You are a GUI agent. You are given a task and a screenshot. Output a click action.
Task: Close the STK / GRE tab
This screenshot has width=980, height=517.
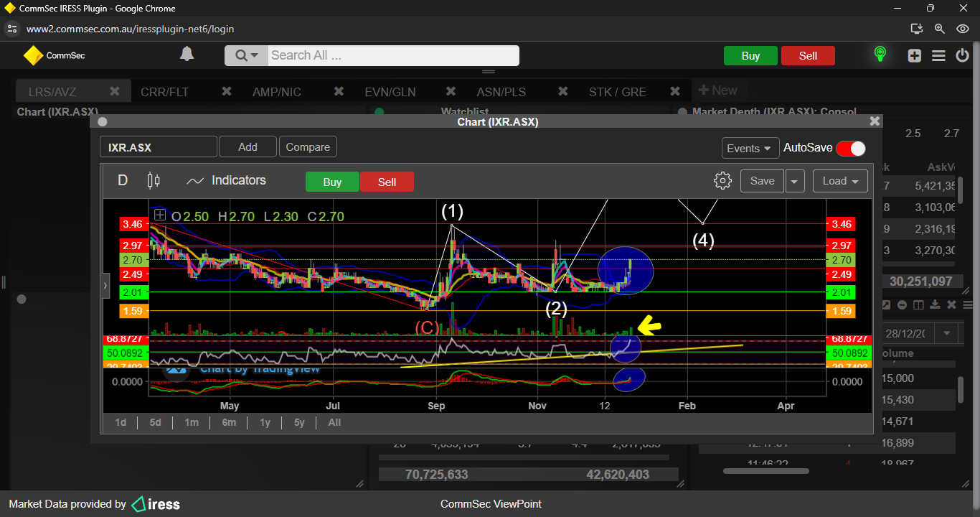click(674, 91)
